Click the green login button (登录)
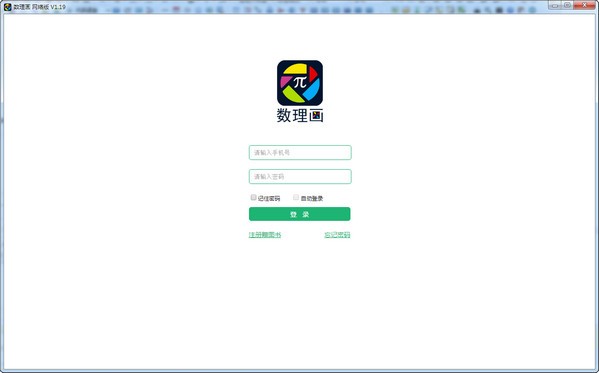The image size is (599, 373). pos(300,214)
